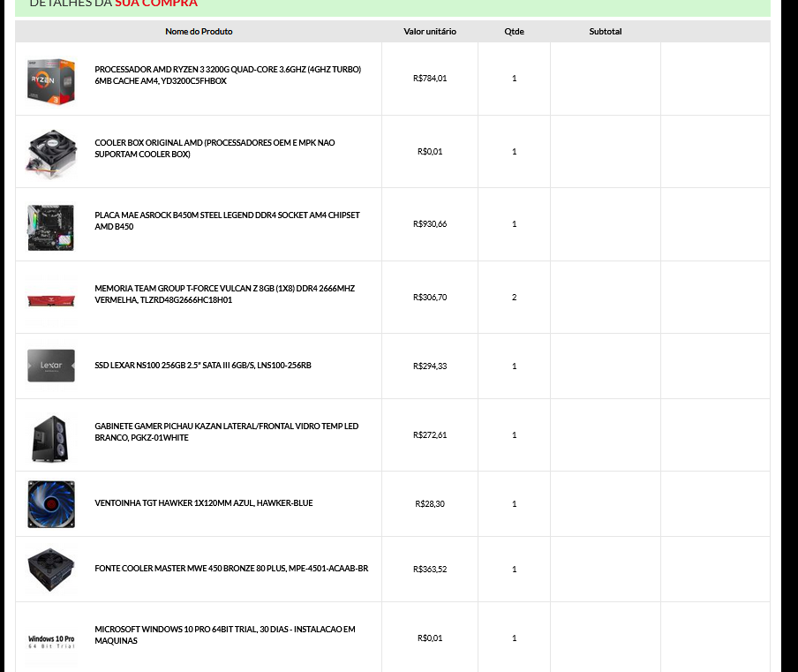Screen dimensions: 798x672
Task: Select the Processador AMD Ryzen 3 3200G name
Action: point(228,75)
